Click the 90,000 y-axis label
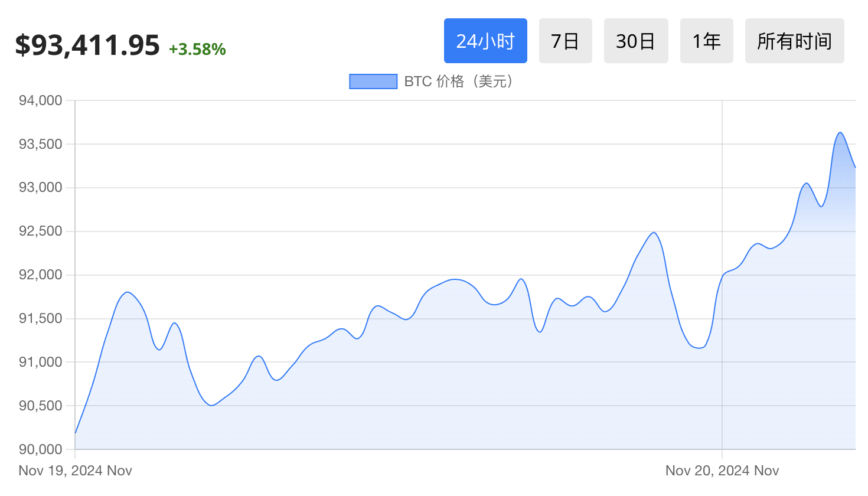This screenshot has height=496, width=868. [x=40, y=449]
